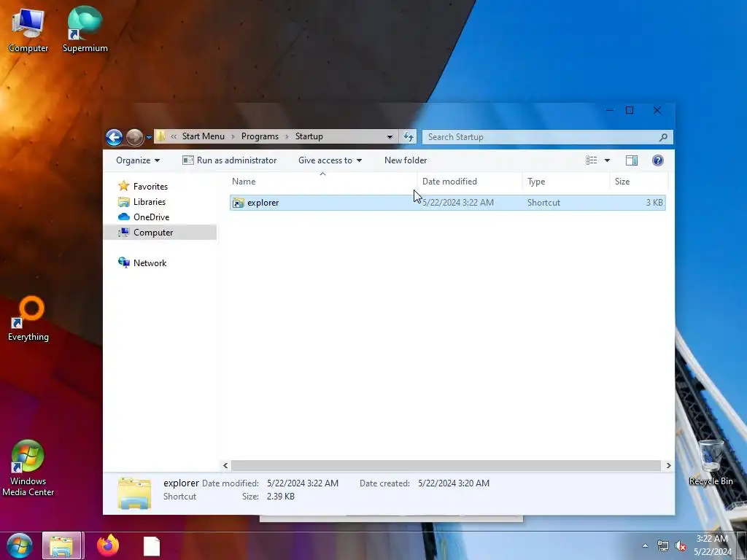Click the right arrow of the horizontal scrollbar
The image size is (747, 560).
(x=668, y=466)
